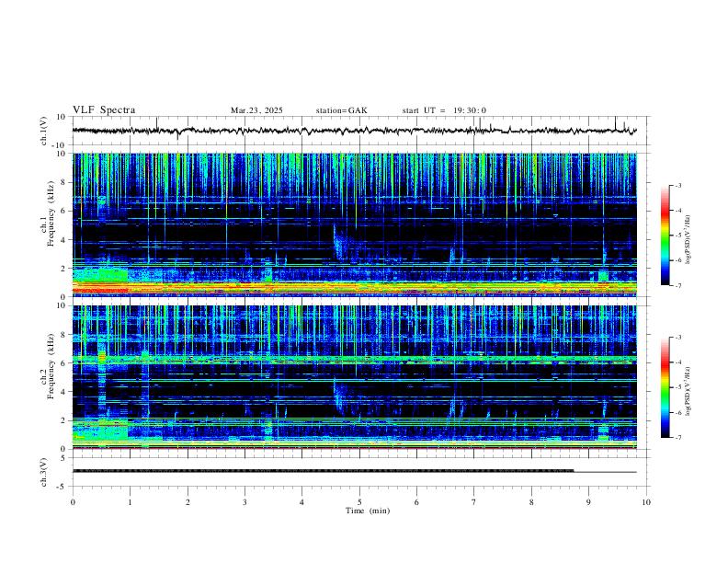Click time axis tick label "10" at right end
This screenshot has height=563, width=728.
pos(646,502)
